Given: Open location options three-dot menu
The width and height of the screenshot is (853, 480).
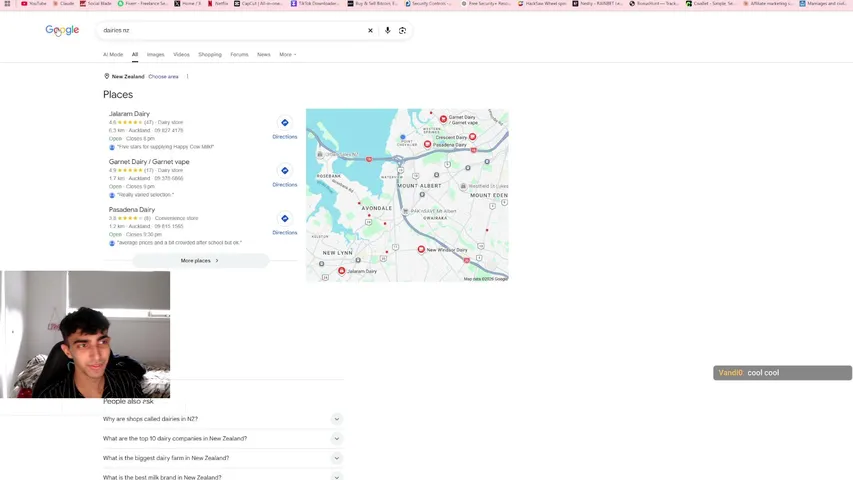Looking at the screenshot, I should click(x=188, y=76).
